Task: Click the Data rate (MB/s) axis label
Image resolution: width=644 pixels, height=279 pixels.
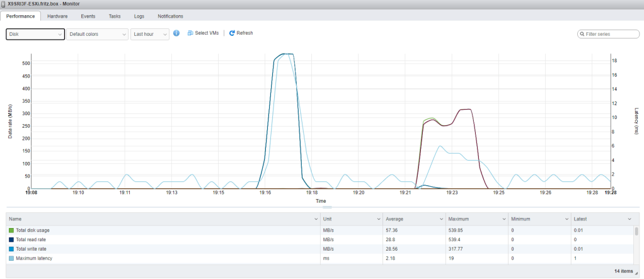Action: (10, 121)
